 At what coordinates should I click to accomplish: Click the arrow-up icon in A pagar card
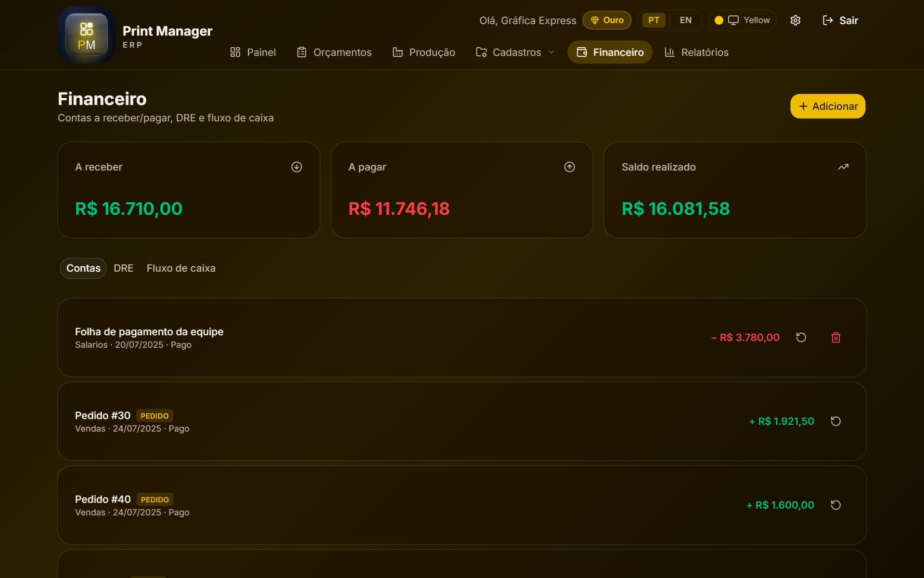[x=569, y=167]
